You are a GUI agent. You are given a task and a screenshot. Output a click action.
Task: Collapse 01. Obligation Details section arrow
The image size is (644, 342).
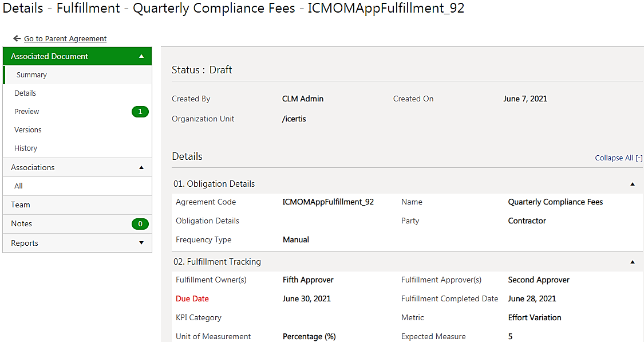click(x=633, y=184)
